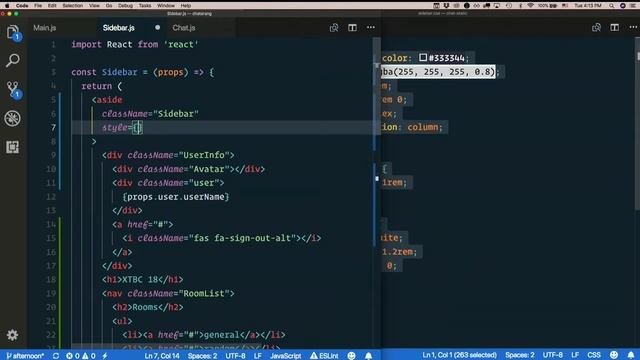Image resolution: width=640 pixels, height=360 pixels.
Task: Click Ln 1, Col 1 (263 selected)
Action: click(460, 355)
